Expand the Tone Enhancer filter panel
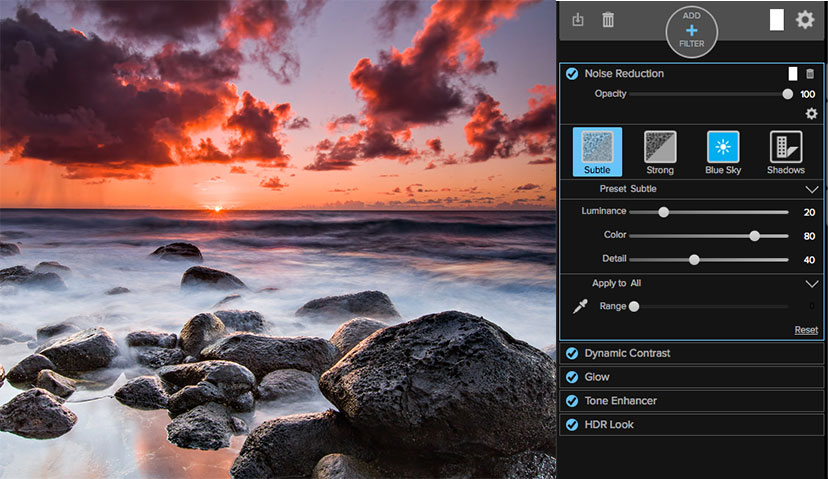 point(620,401)
